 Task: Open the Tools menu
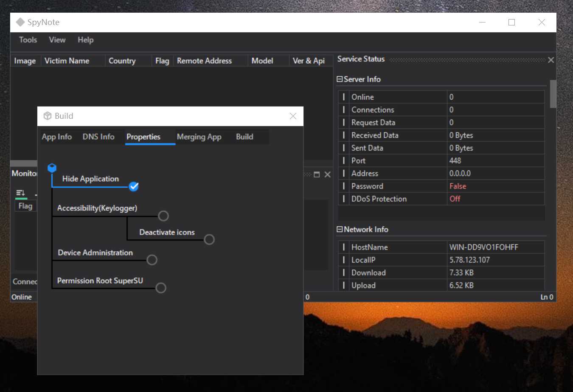28,40
